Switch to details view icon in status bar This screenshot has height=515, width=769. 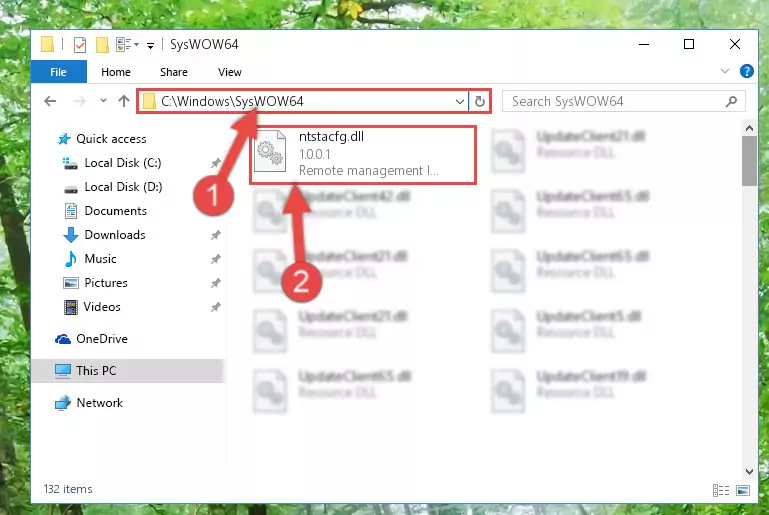[x=720, y=490]
